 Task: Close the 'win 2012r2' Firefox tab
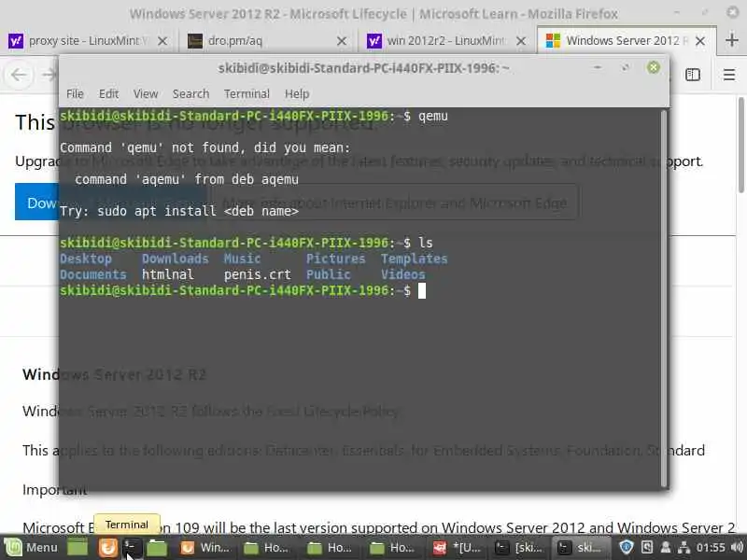click(521, 41)
